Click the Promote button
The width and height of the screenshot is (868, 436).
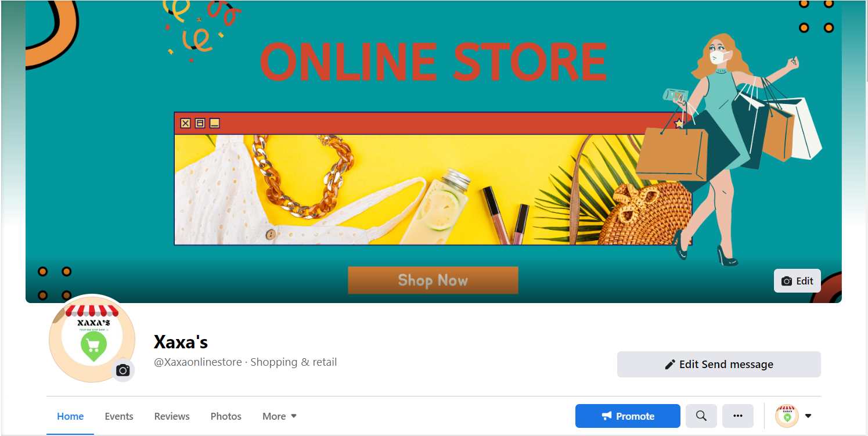pyautogui.click(x=628, y=416)
